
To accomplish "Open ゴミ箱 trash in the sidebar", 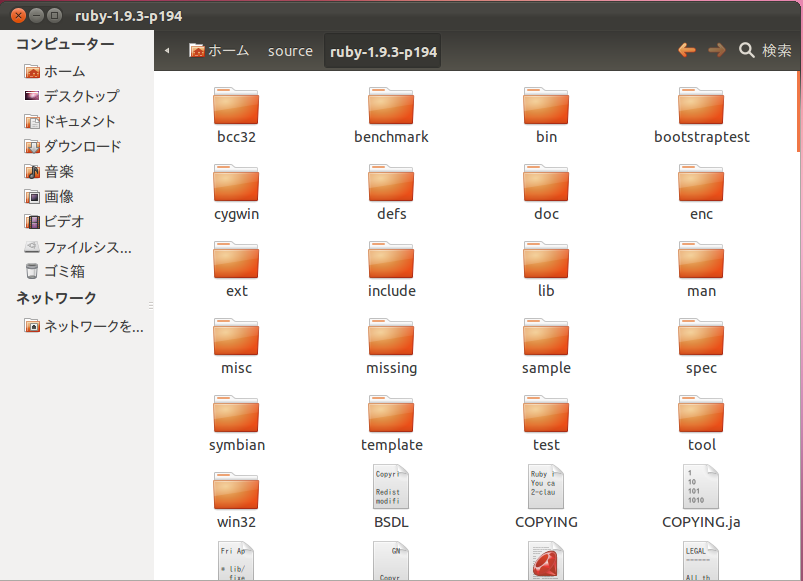I will (x=55, y=271).
